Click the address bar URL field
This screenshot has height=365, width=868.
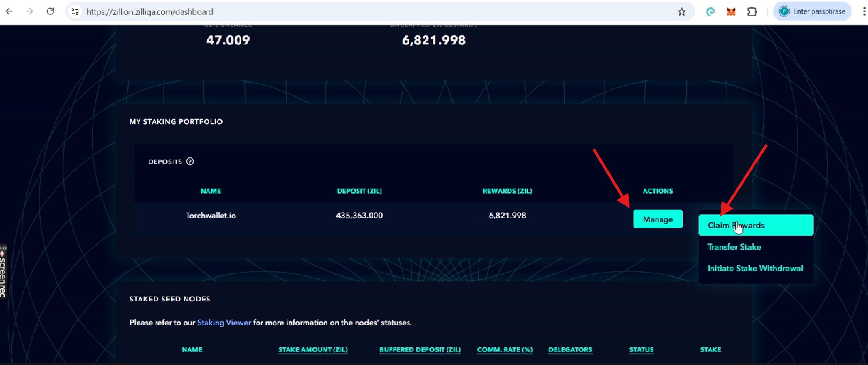pos(380,12)
